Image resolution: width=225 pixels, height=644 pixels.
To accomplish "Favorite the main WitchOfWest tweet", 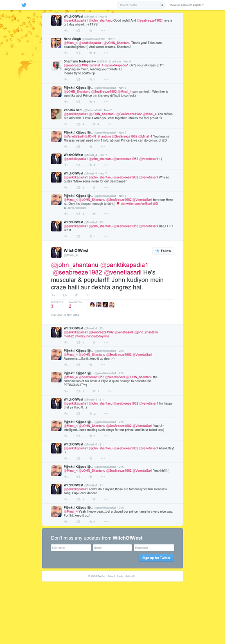I will [76, 295].
